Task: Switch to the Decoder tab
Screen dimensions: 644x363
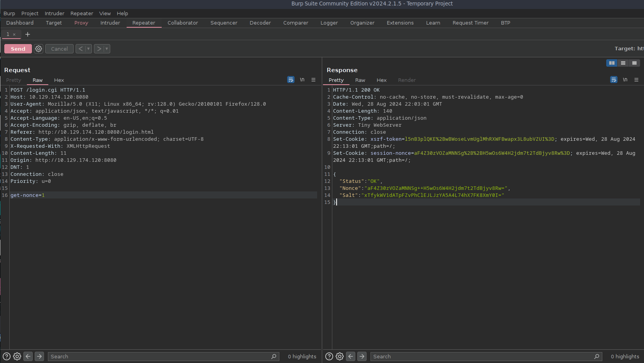Action: pos(260,23)
